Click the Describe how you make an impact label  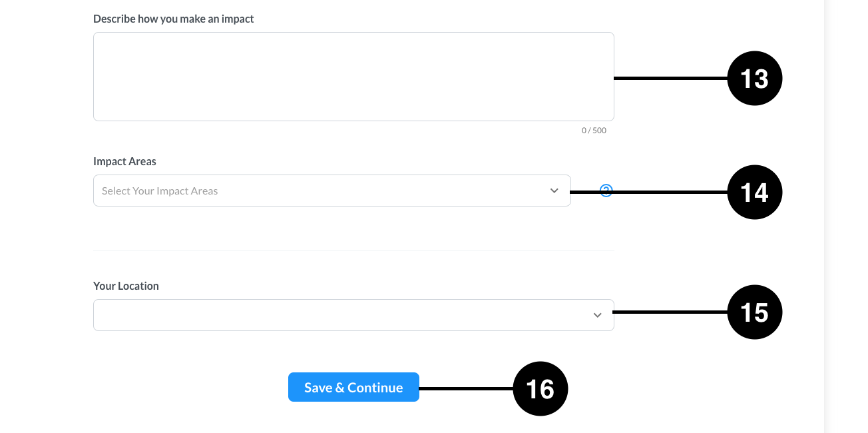click(174, 19)
